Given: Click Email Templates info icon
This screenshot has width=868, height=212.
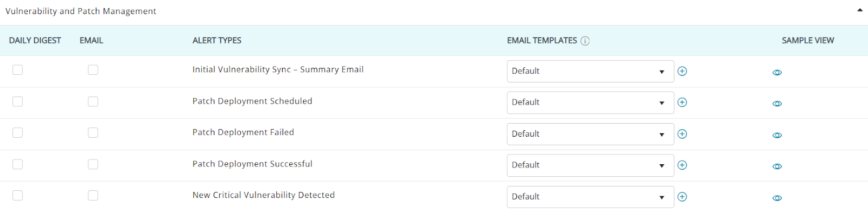Looking at the screenshot, I should [x=585, y=41].
